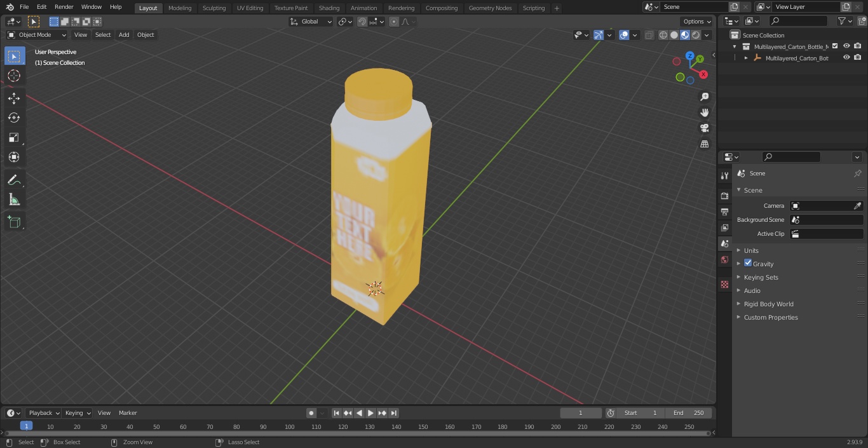Image resolution: width=868 pixels, height=448 pixels.
Task: Pick the Add Cube tool
Action: (x=14, y=222)
